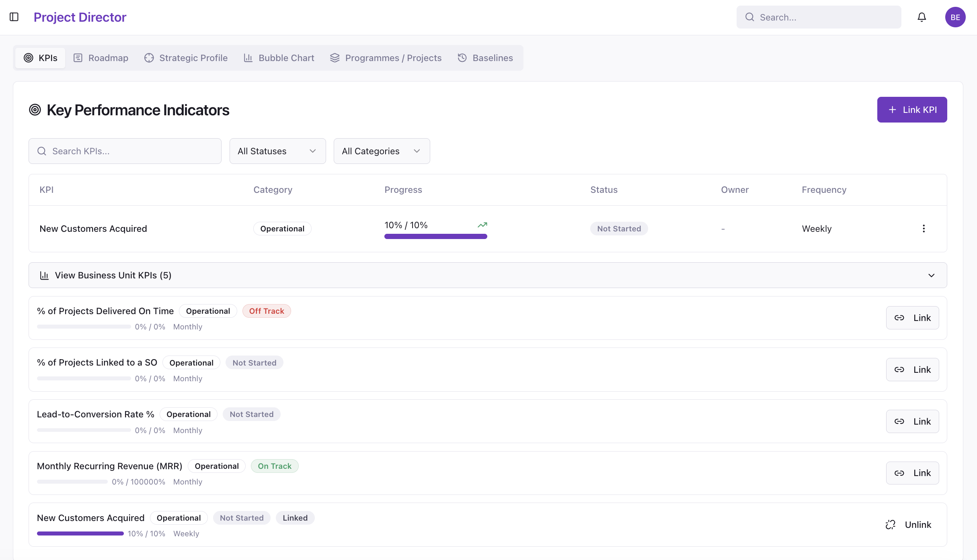
Task: Link the Monthly Recurring Revenue (MRR) KPI
Action: pos(912,473)
